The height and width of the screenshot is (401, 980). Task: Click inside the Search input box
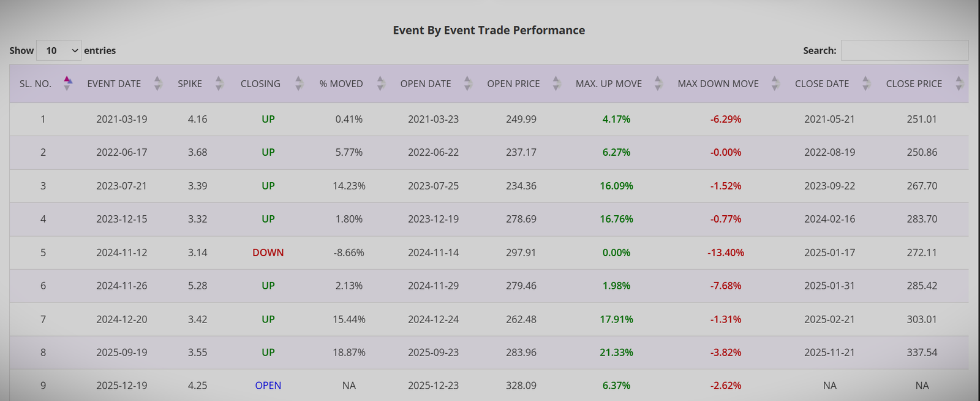(905, 50)
